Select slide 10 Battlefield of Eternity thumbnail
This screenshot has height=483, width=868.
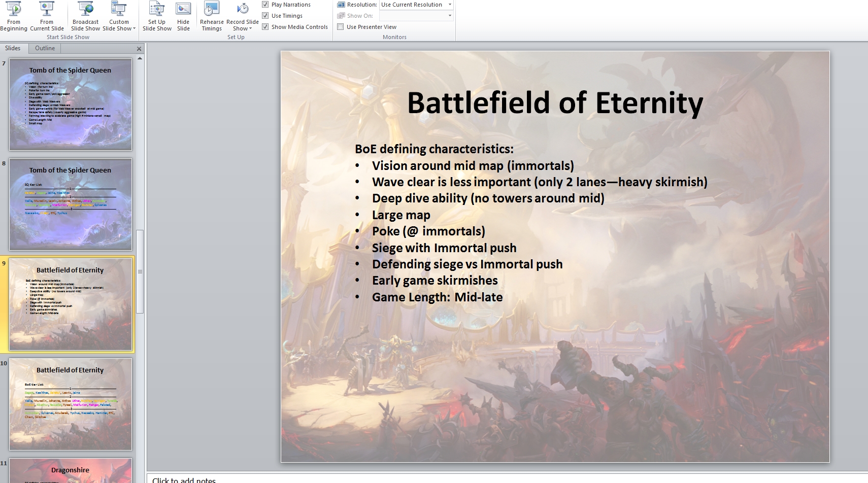pyautogui.click(x=71, y=404)
